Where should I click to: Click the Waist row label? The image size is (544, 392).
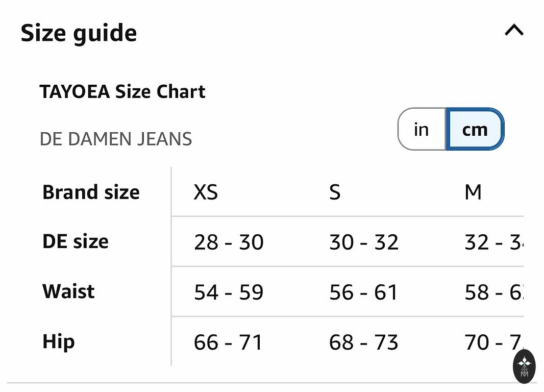68,291
